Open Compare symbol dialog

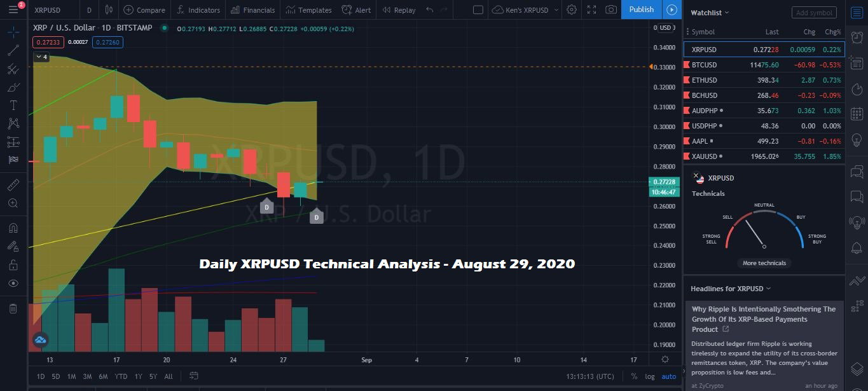tap(144, 10)
